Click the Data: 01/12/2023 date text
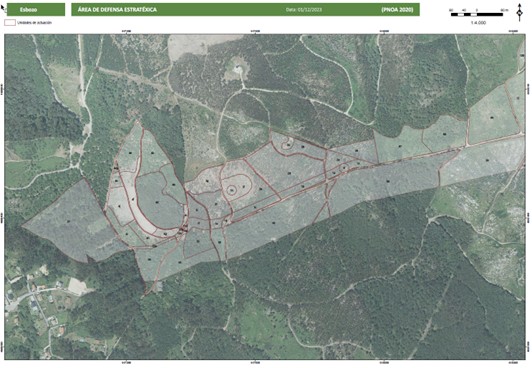This screenshot has width=532, height=368. tap(304, 10)
